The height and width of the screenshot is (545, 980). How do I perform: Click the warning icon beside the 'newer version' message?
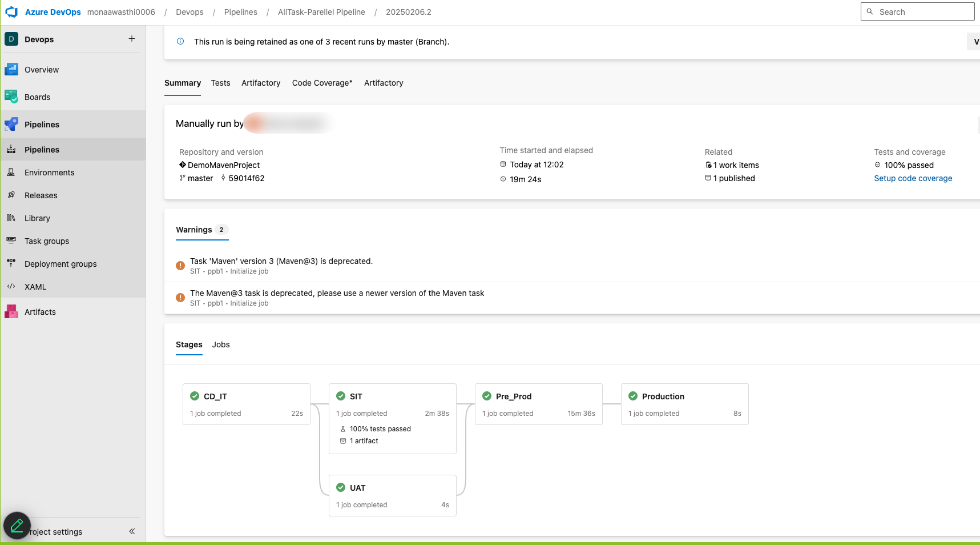[x=180, y=298]
